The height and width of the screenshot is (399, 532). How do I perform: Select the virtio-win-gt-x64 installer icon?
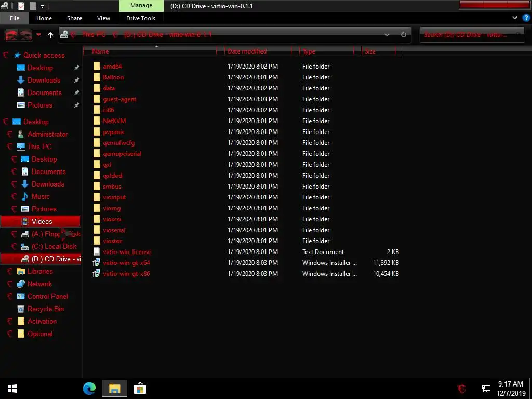tap(97, 262)
